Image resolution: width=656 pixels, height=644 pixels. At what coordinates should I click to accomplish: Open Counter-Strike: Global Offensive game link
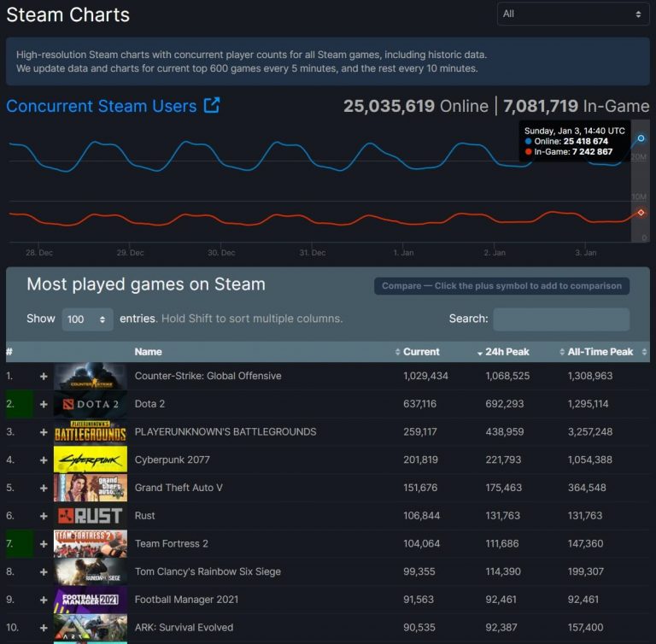pos(208,376)
